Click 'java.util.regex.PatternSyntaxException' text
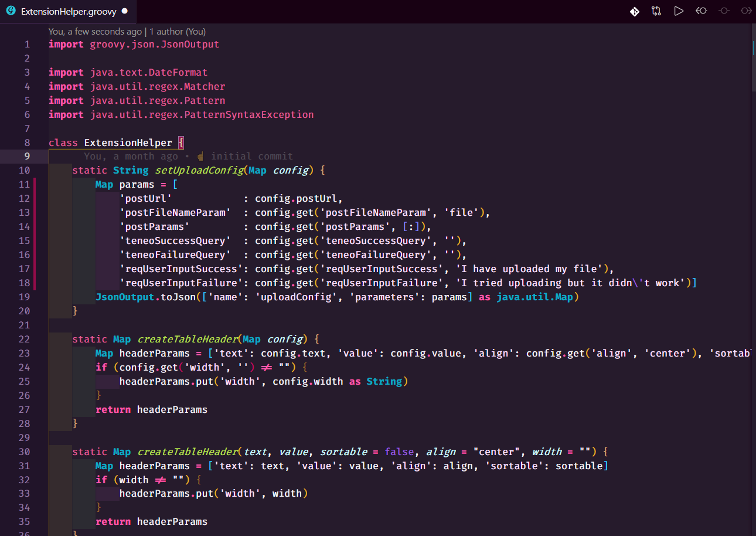The width and height of the screenshot is (756, 536). click(x=202, y=114)
